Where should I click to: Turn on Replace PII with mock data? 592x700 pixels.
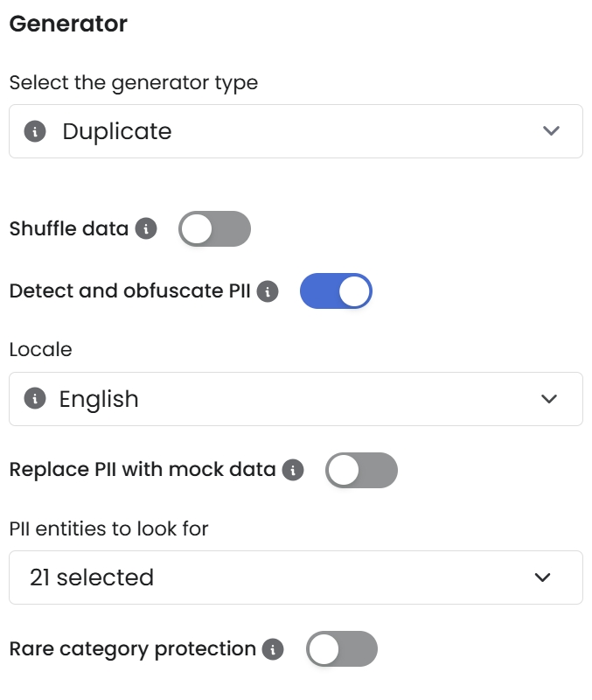(x=361, y=470)
